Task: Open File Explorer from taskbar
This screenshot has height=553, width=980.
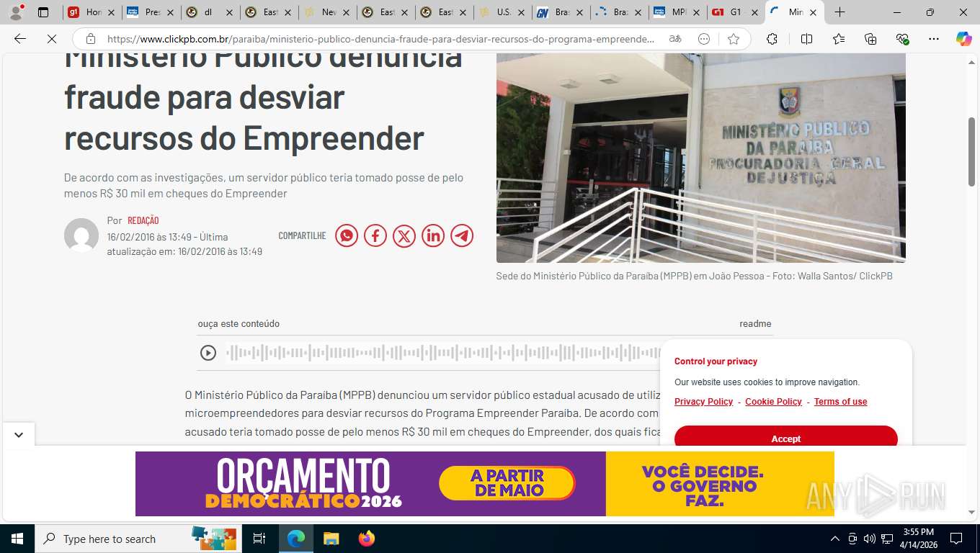Action: click(x=331, y=539)
